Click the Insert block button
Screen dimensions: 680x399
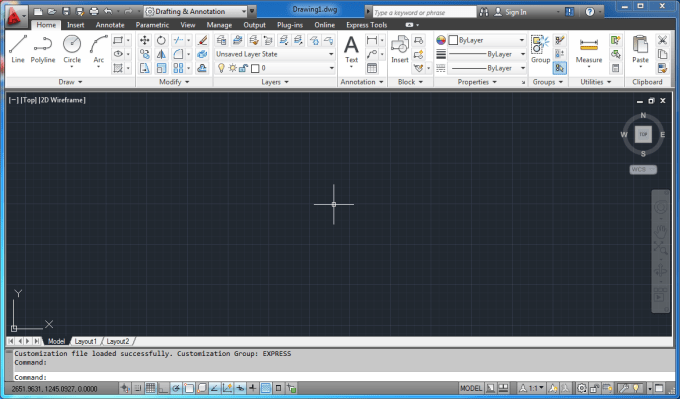pyautogui.click(x=400, y=49)
